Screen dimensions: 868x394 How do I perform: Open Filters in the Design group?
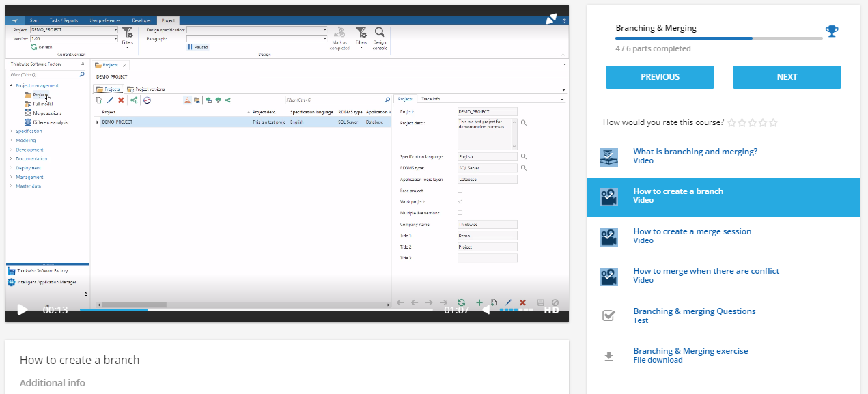click(361, 39)
